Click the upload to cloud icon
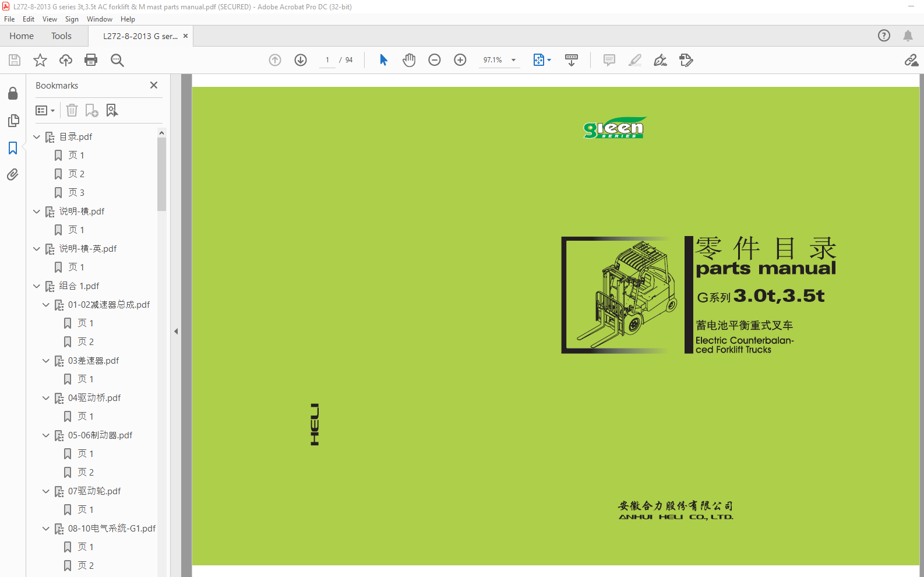The height and width of the screenshot is (577, 924). [66, 60]
